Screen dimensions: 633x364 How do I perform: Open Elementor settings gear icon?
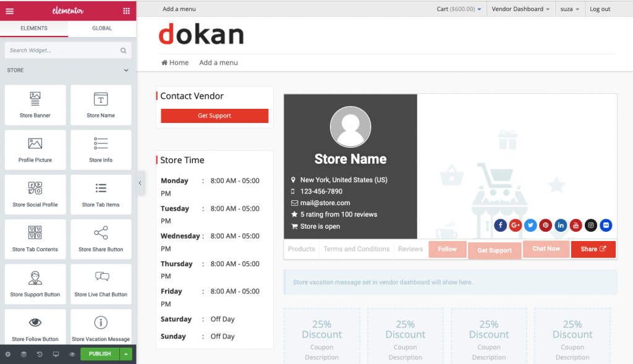tap(7, 354)
